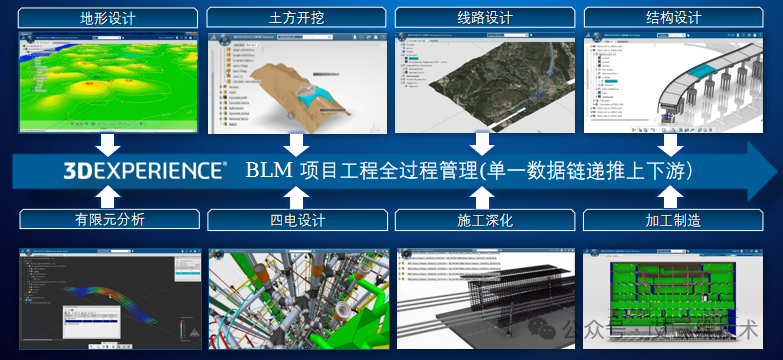Click the cyan highlighted tree node in the viaduct screenshot
This screenshot has width=783, height=360.
coord(611,81)
